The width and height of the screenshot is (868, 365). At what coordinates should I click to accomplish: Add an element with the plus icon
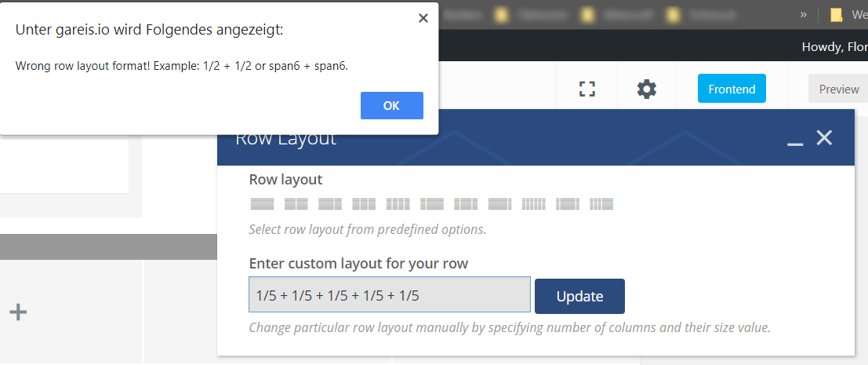[18, 312]
